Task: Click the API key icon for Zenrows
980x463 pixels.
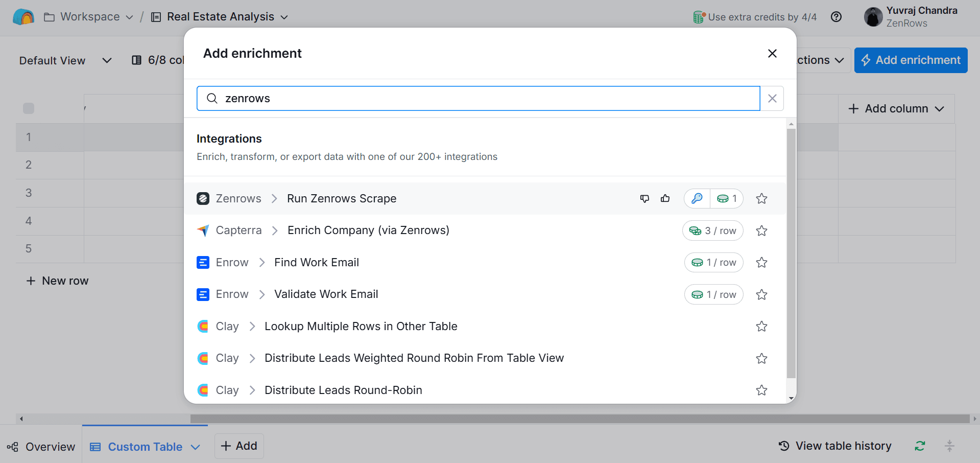Action: point(697,198)
